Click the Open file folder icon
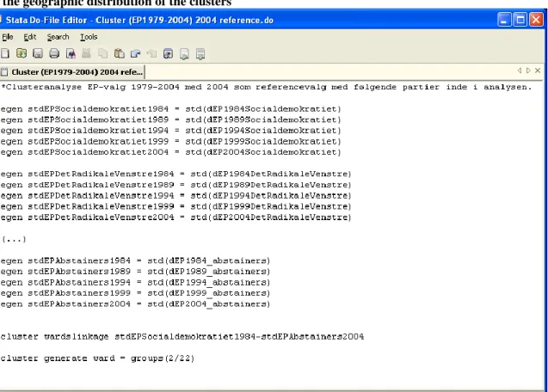Screen dimensions: 548x392 tap(22, 53)
